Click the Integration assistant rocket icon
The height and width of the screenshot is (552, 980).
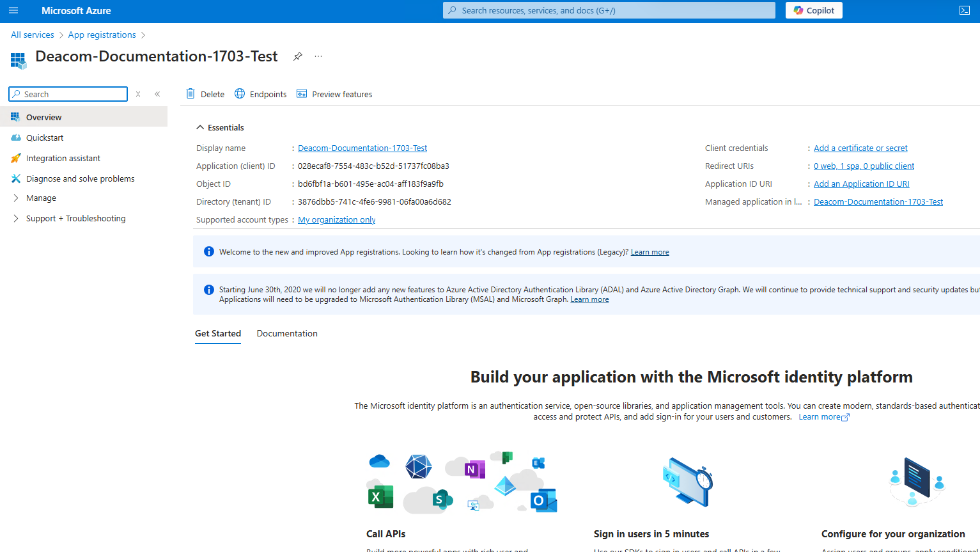click(x=15, y=158)
